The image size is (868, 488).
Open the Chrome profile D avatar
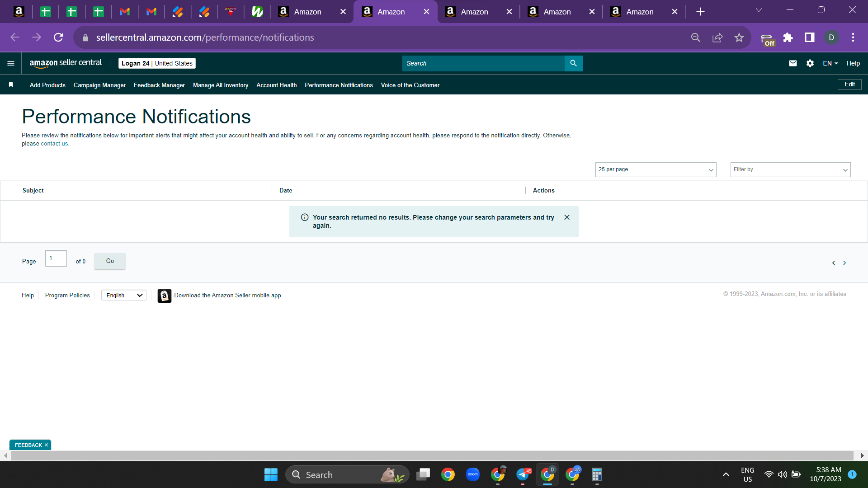831,38
